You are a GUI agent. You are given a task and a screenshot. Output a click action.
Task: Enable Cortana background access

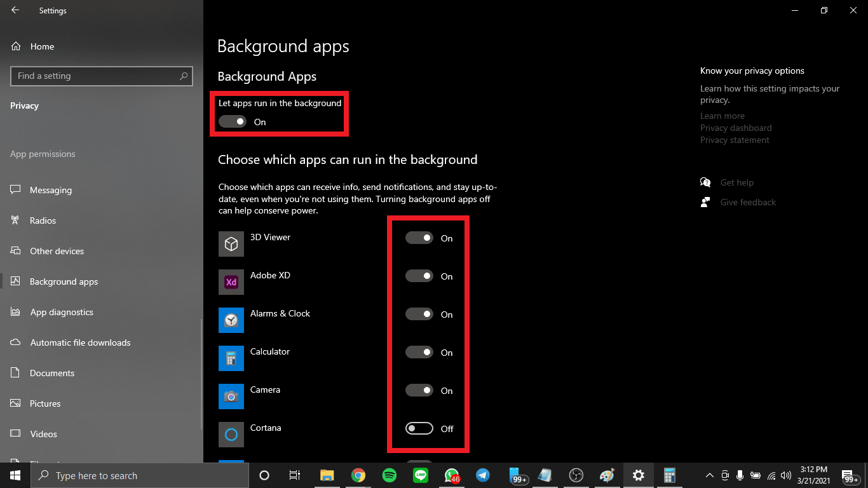[x=419, y=428]
